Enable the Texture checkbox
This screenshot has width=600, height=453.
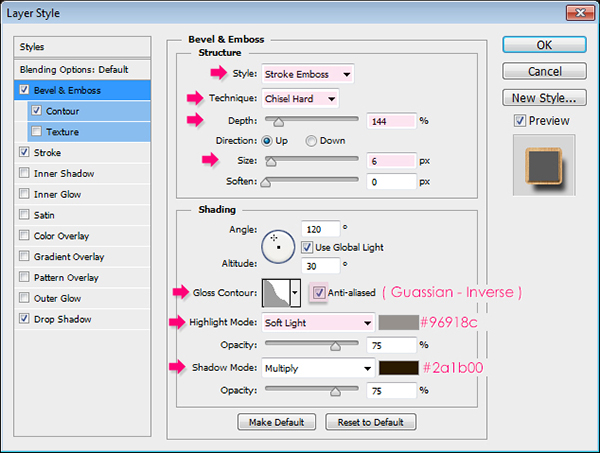pyautogui.click(x=37, y=132)
